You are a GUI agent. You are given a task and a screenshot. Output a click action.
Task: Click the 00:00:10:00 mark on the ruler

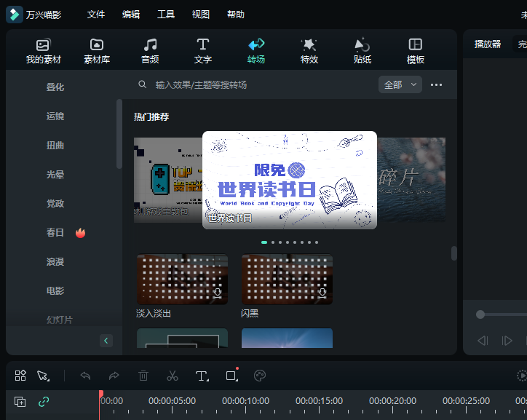click(246, 401)
